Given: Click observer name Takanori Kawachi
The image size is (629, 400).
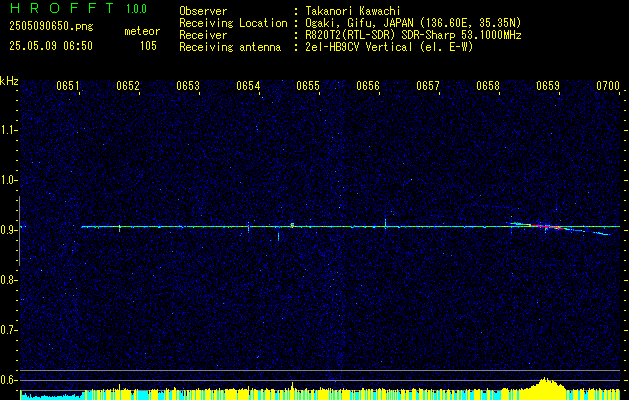Looking at the screenshot, I should (x=353, y=11).
